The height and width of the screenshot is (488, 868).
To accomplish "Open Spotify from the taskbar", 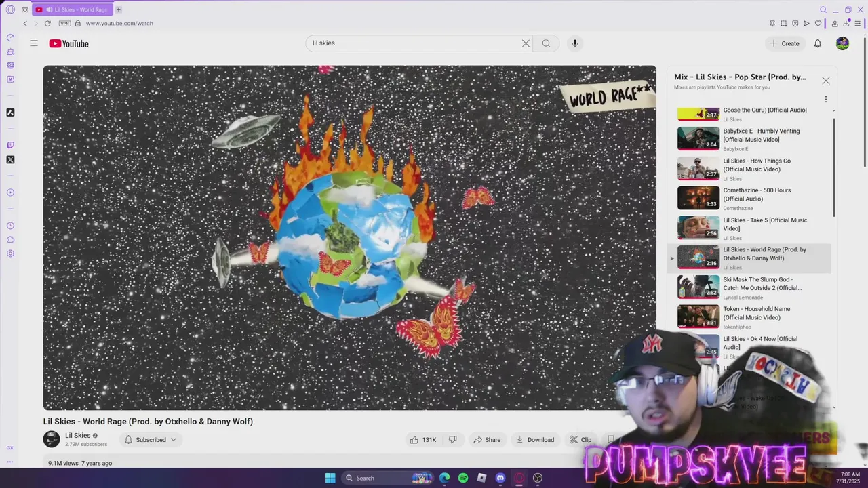I will (463, 478).
